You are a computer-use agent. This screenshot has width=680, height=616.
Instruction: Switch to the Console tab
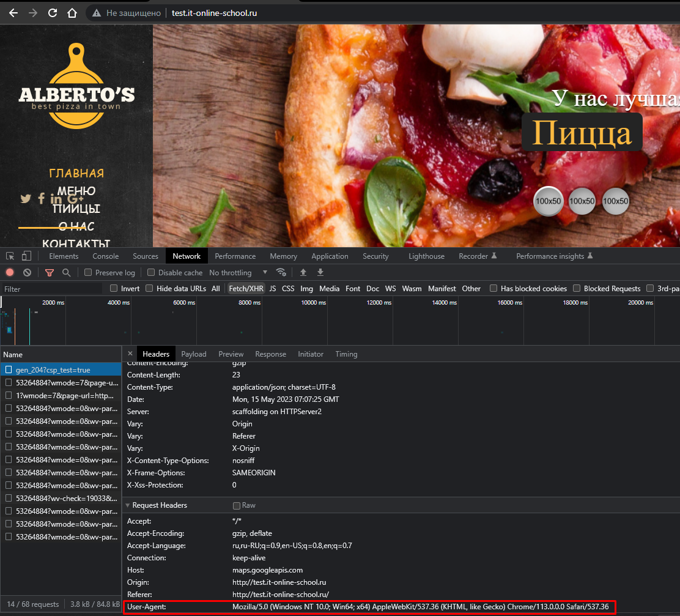(x=105, y=256)
